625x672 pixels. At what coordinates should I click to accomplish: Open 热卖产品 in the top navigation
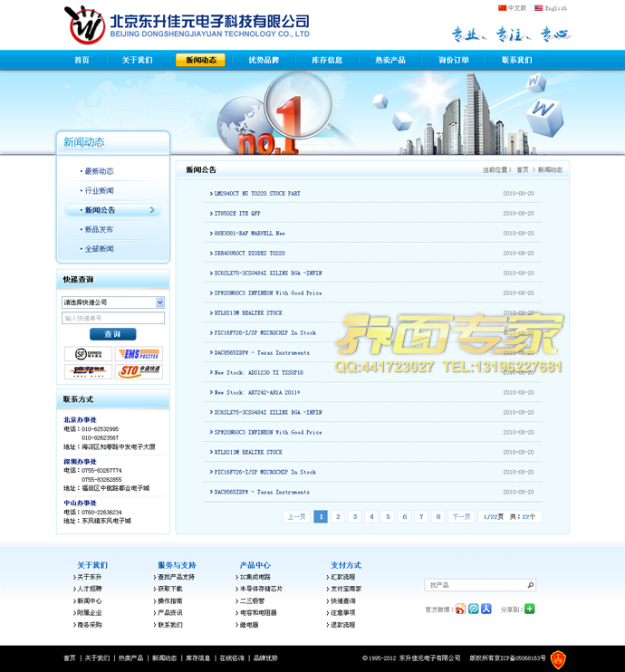[390, 60]
